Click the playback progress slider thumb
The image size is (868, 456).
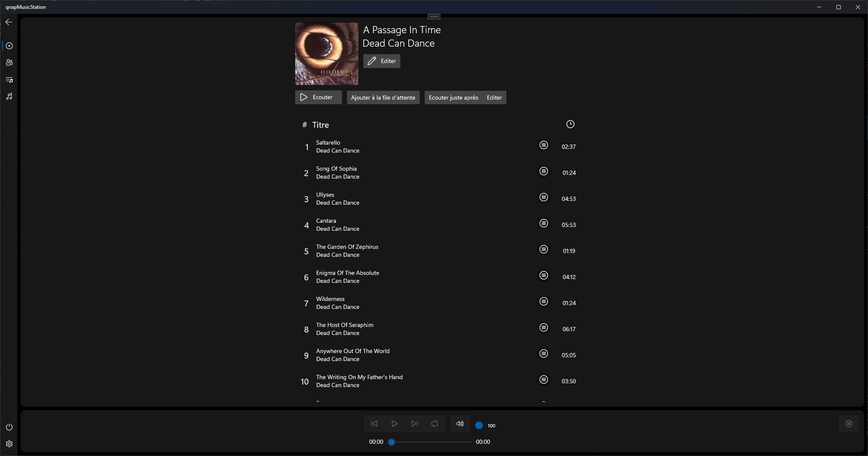pyautogui.click(x=392, y=442)
